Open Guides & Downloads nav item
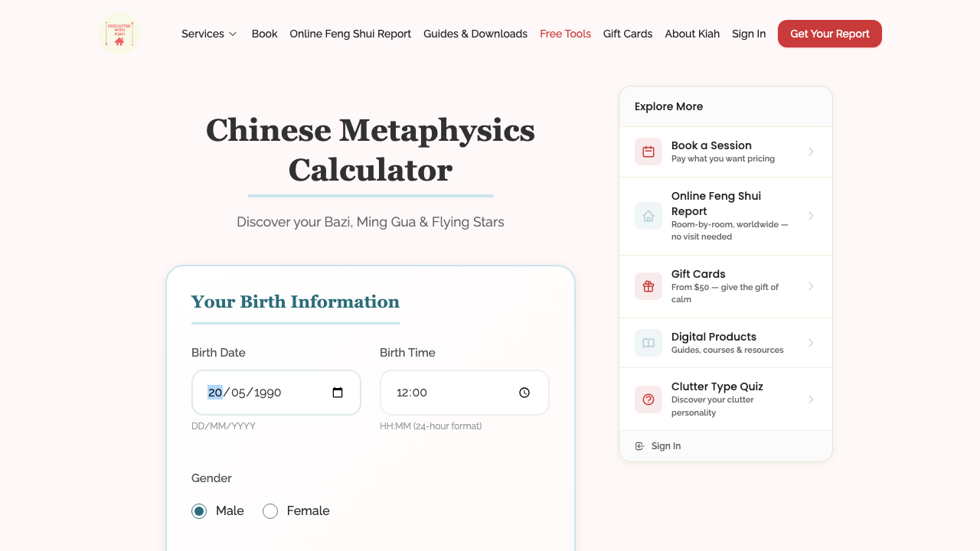 (475, 34)
